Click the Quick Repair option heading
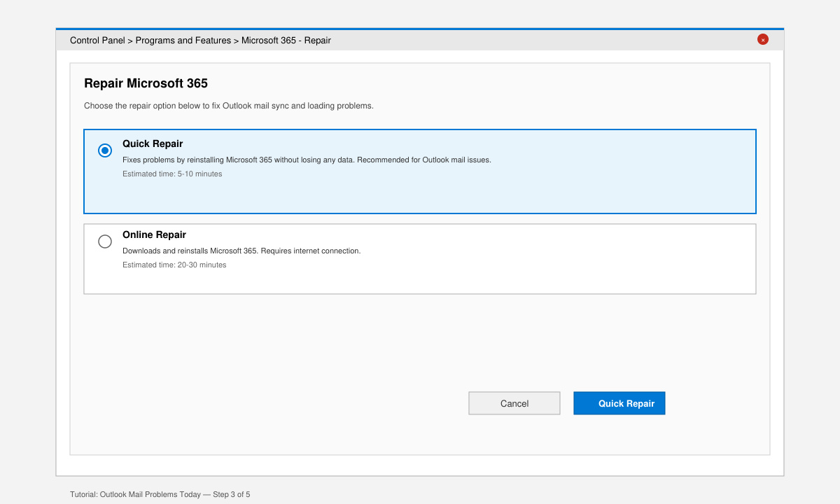Screen dimensions: 840x504 pos(153,143)
